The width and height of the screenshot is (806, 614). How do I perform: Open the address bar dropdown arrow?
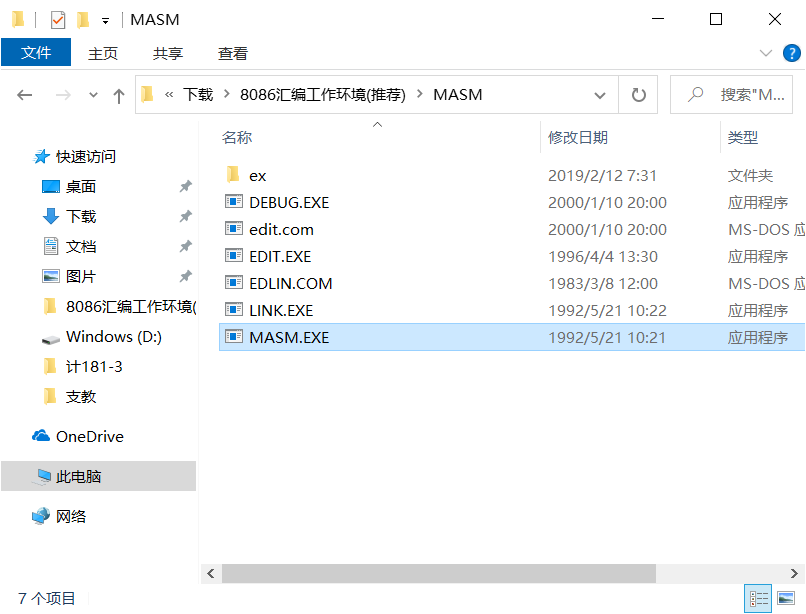(x=600, y=94)
